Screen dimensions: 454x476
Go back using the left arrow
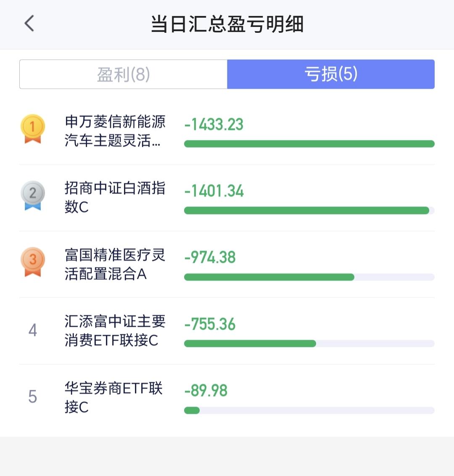(x=29, y=24)
